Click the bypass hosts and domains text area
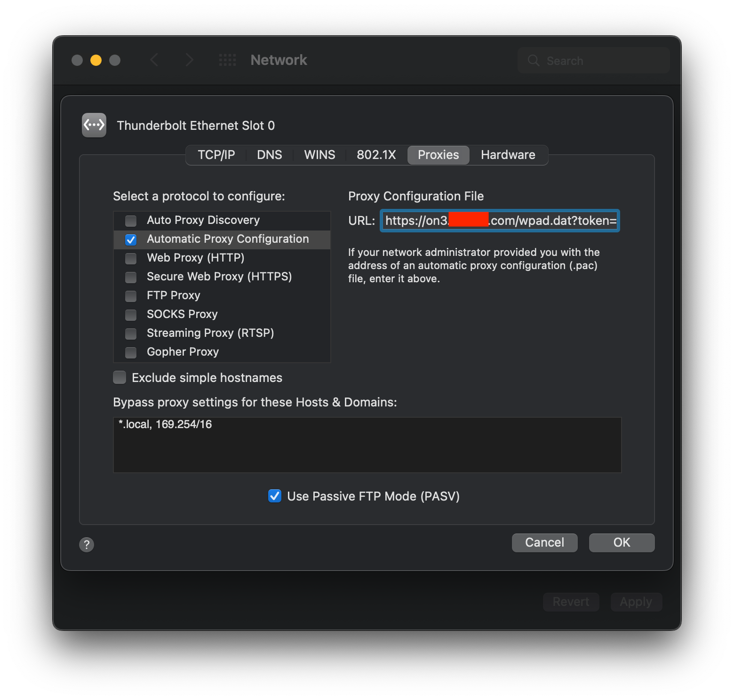The height and width of the screenshot is (700, 734). click(x=367, y=445)
